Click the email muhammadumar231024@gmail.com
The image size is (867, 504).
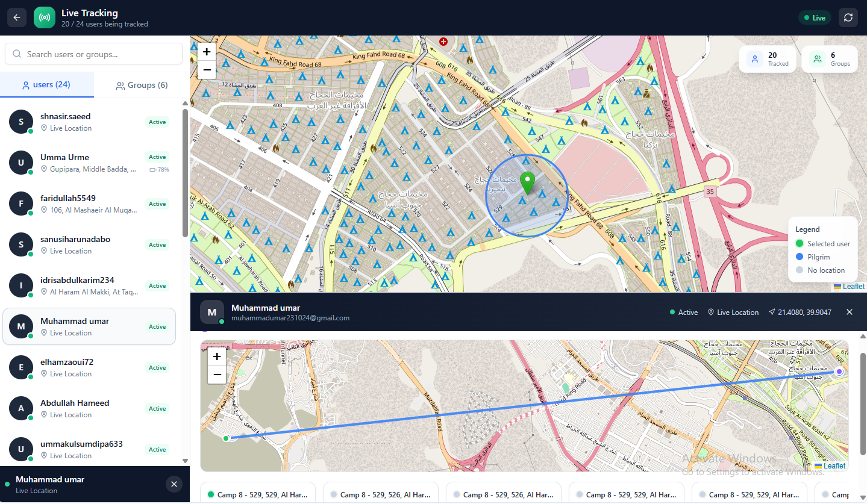point(290,318)
